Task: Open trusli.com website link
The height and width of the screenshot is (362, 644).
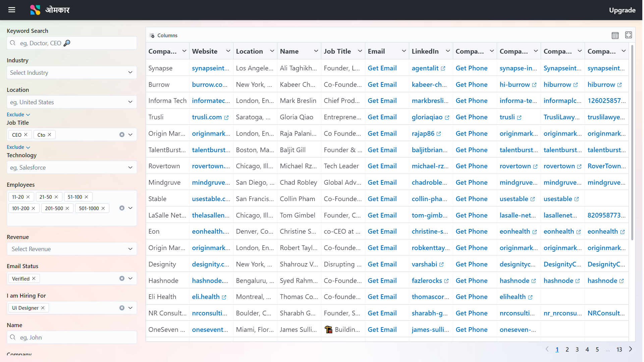Action: (210, 117)
